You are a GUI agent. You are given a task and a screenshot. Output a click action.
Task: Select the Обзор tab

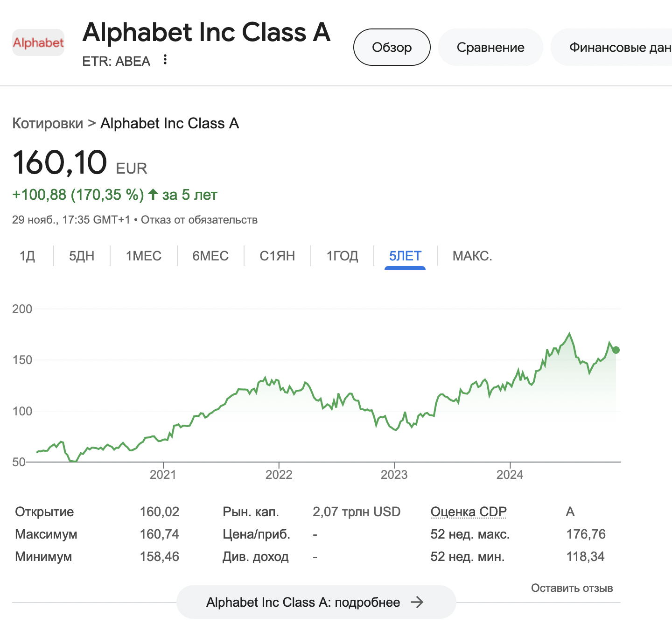pyautogui.click(x=392, y=47)
